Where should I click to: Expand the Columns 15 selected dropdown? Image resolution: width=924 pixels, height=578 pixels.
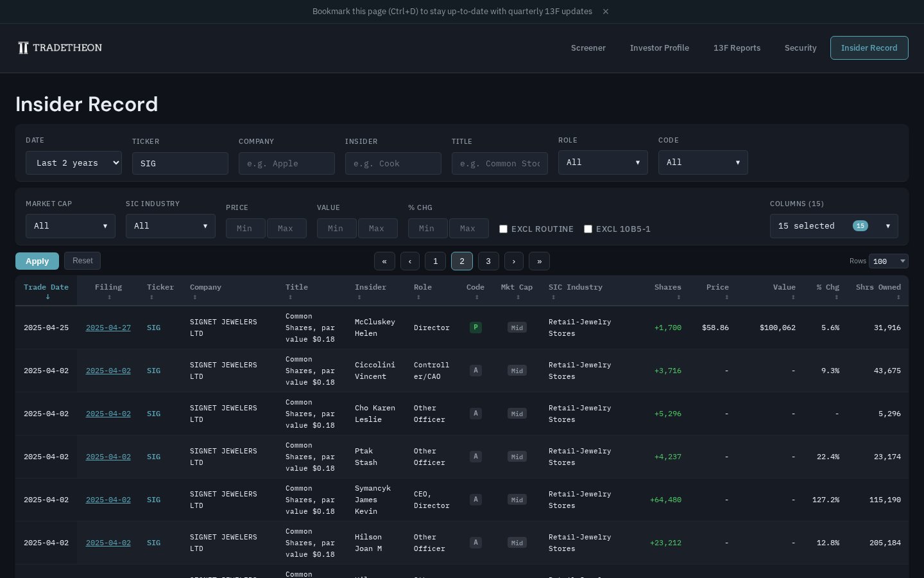click(834, 226)
